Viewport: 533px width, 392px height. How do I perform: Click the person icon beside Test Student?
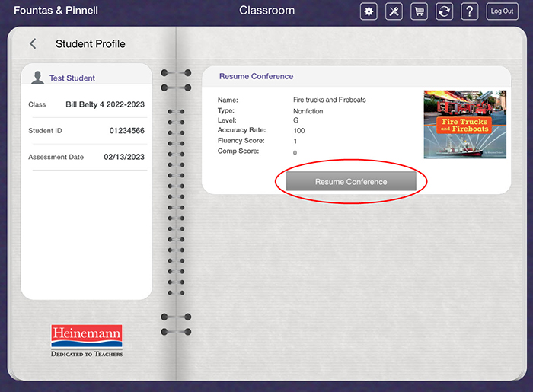[x=37, y=78]
